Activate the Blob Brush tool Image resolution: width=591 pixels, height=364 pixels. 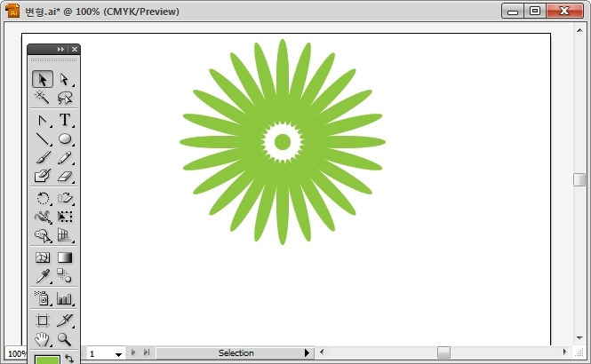point(43,176)
